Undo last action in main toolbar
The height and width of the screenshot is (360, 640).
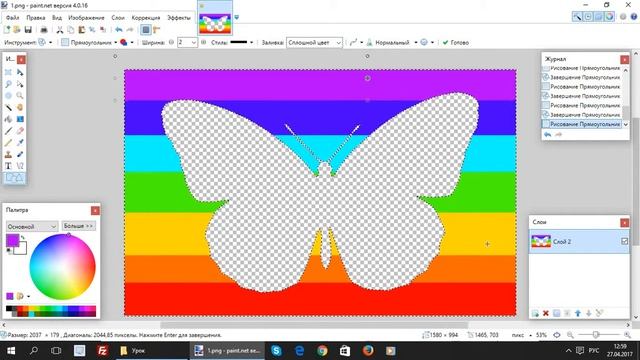click(x=119, y=30)
